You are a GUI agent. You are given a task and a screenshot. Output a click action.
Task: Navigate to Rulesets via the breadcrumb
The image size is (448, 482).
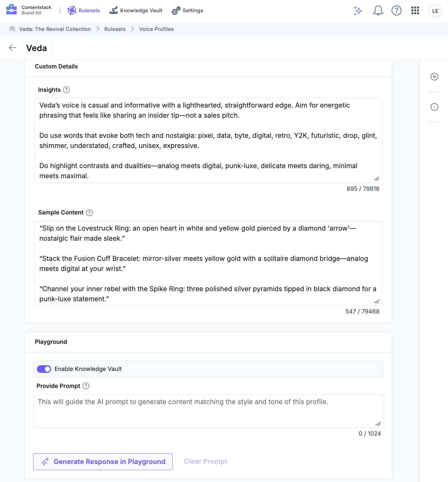click(x=115, y=29)
